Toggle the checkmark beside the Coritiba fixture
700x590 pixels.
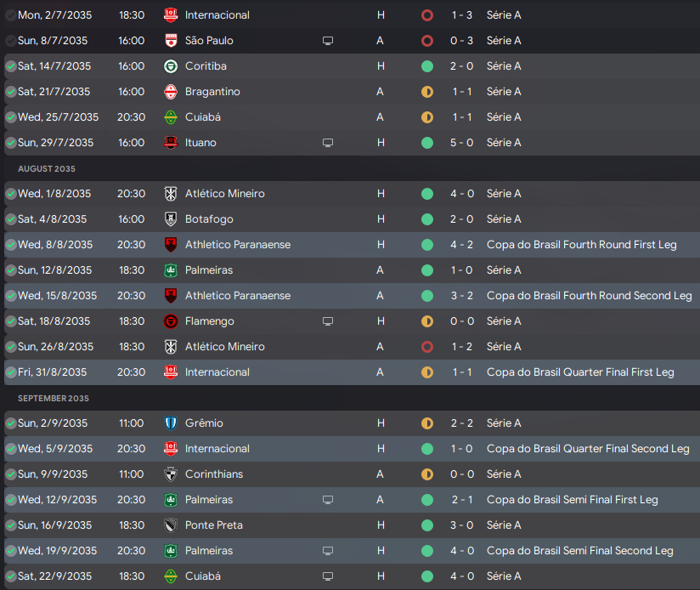point(10,66)
